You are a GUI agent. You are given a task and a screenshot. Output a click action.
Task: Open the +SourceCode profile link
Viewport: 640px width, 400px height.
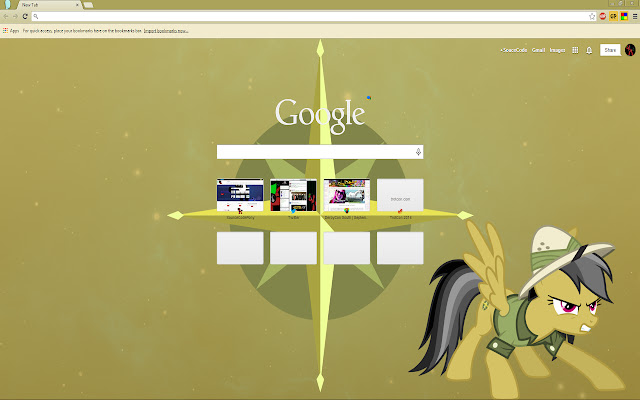[513, 50]
